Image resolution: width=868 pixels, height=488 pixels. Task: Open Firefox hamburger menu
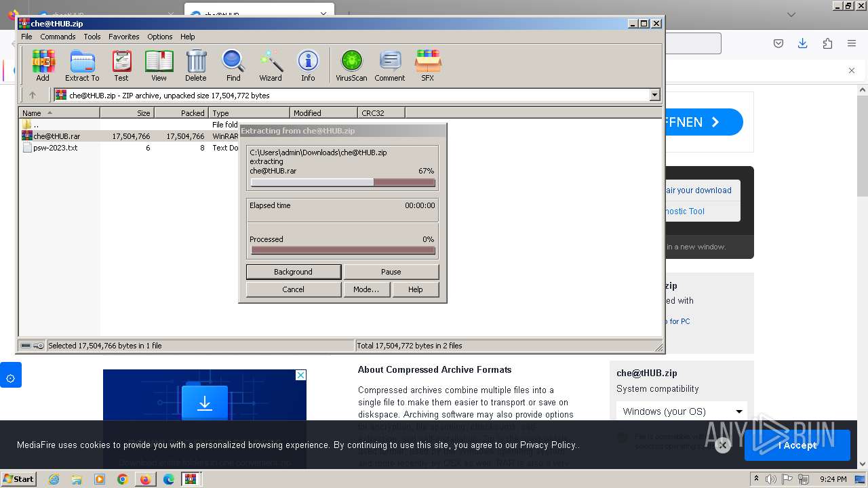click(852, 43)
